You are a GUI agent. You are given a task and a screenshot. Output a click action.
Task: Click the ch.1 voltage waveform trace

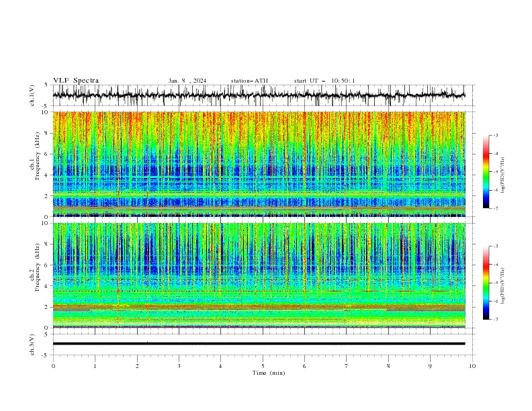(259, 95)
